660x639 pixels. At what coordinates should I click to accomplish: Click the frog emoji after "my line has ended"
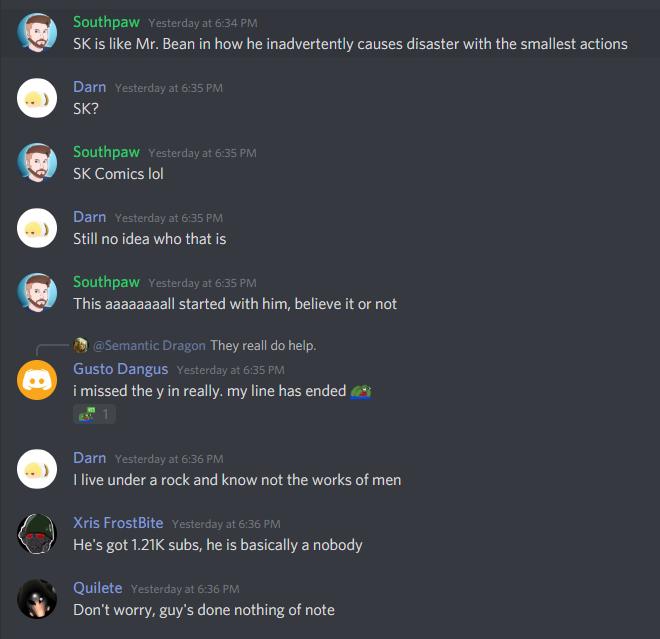pyautogui.click(x=361, y=391)
